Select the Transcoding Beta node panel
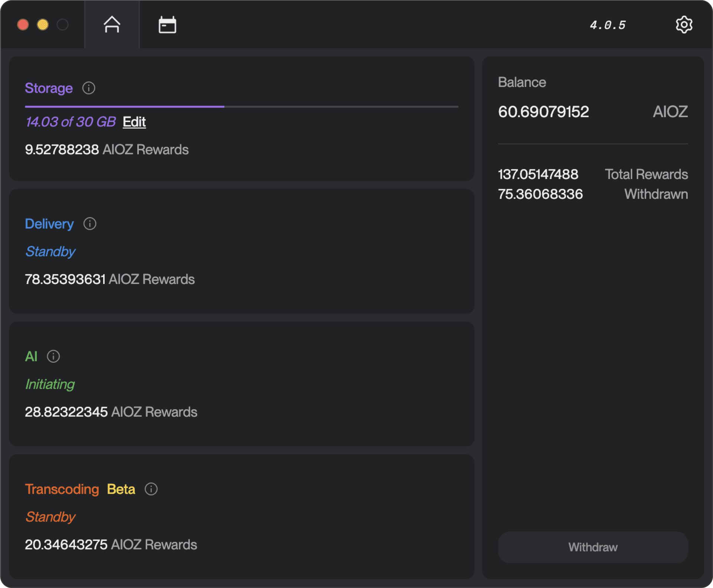 pos(241,516)
